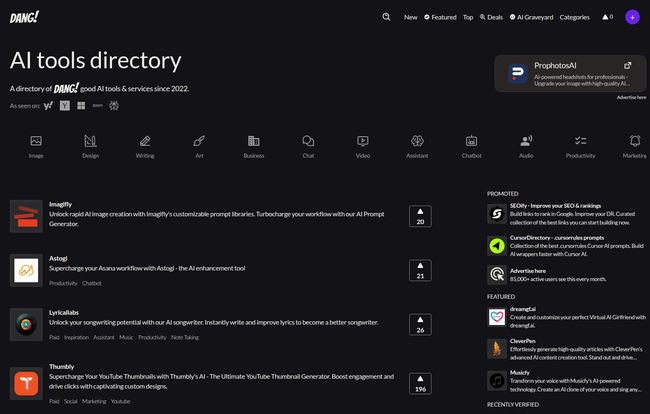Upvote Imagifly with 20 votes
The width and height of the screenshot is (650, 414).
pyautogui.click(x=420, y=216)
